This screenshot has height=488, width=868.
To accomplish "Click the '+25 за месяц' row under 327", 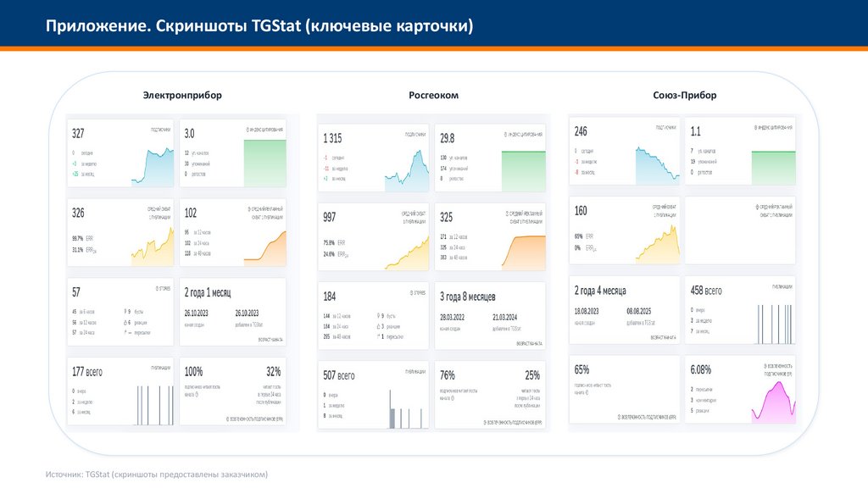I will [x=82, y=174].
